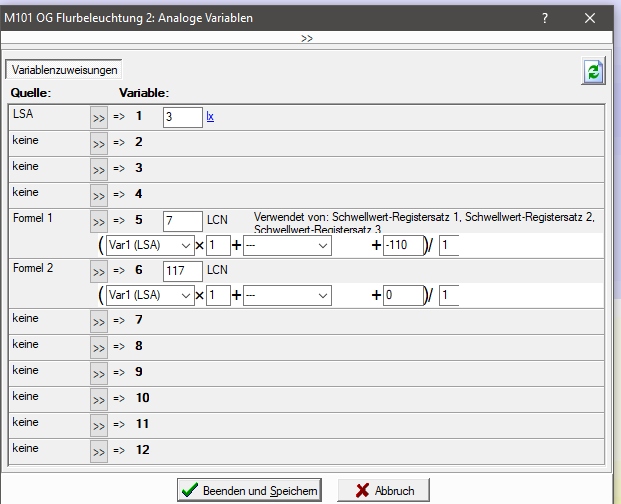The height and width of the screenshot is (504, 621).
Task: Click the >> source button for Variable 10
Action: [x=99, y=399]
